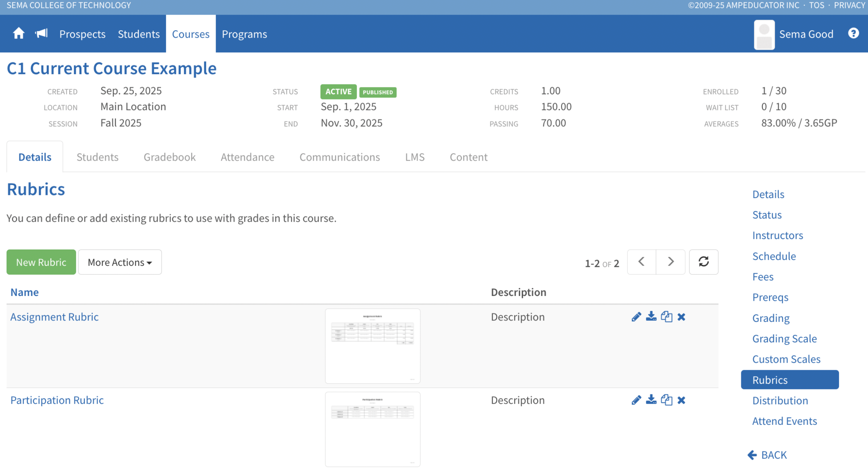
Task: Open Assignment Rubric preview thumbnail
Action: (x=373, y=346)
